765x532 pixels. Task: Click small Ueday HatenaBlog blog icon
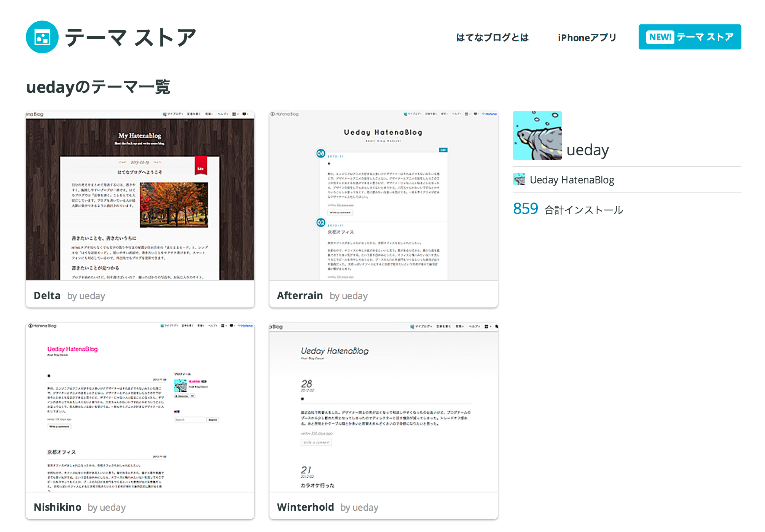[519, 179]
